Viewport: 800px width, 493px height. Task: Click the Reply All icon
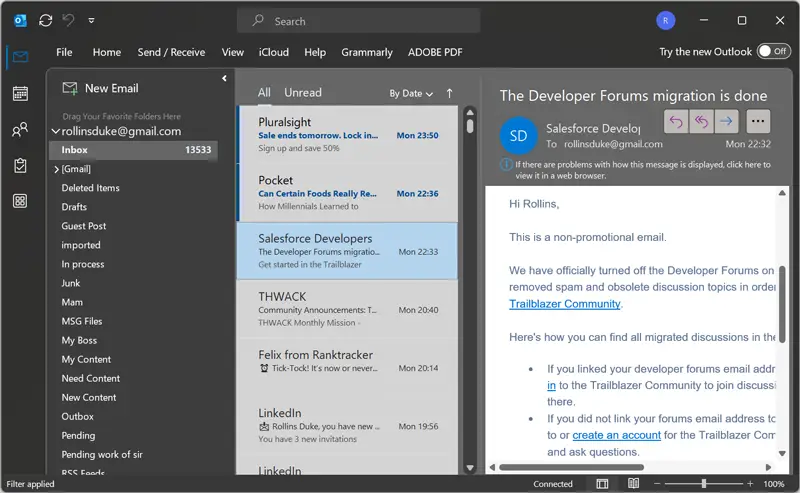[x=701, y=121]
